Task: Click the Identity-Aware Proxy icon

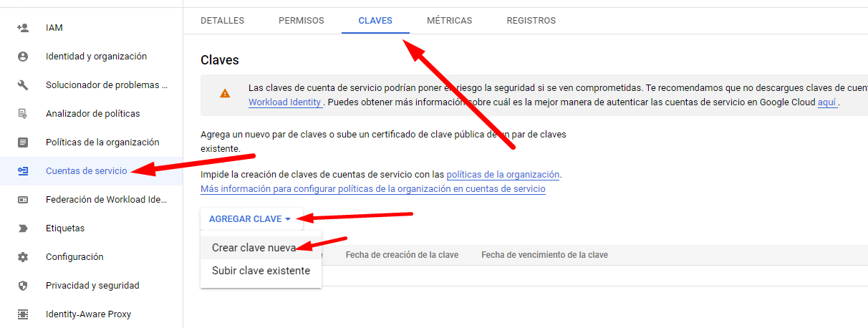Action: [x=23, y=314]
